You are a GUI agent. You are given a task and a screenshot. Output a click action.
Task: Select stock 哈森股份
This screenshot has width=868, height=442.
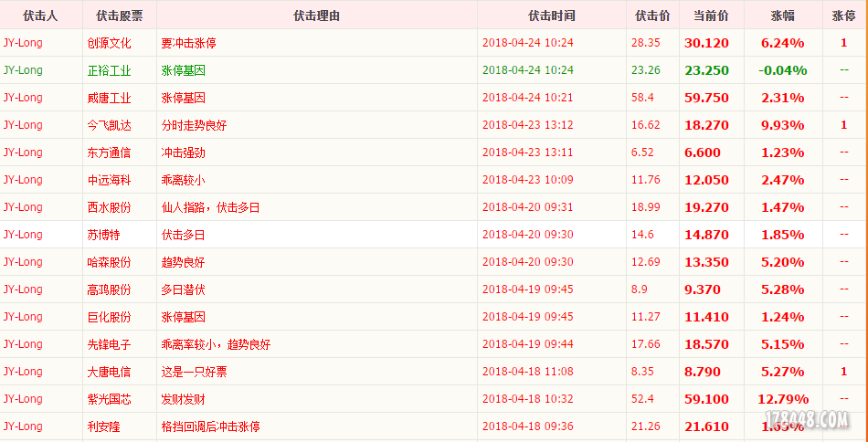(109, 262)
